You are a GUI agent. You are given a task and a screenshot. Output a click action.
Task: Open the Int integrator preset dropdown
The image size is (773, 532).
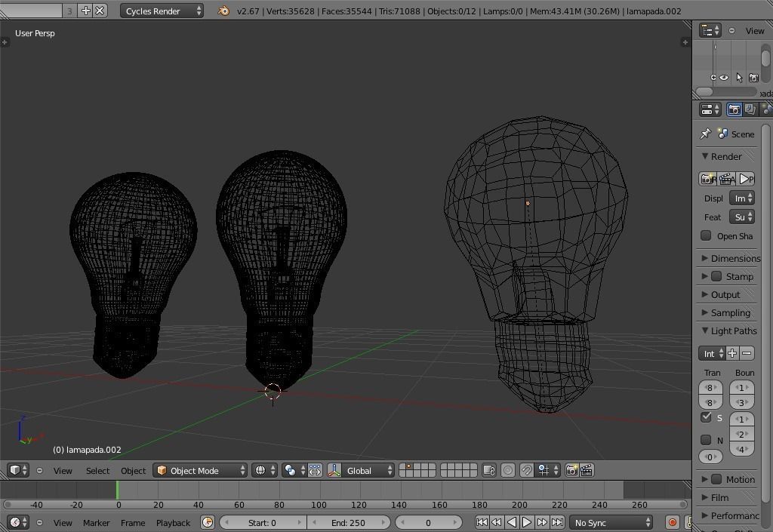click(711, 353)
